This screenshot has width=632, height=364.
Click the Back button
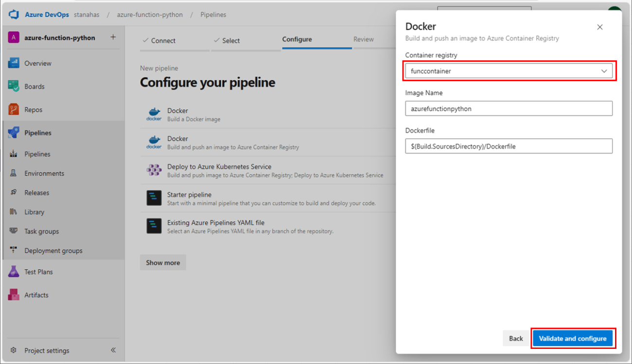[516, 339]
